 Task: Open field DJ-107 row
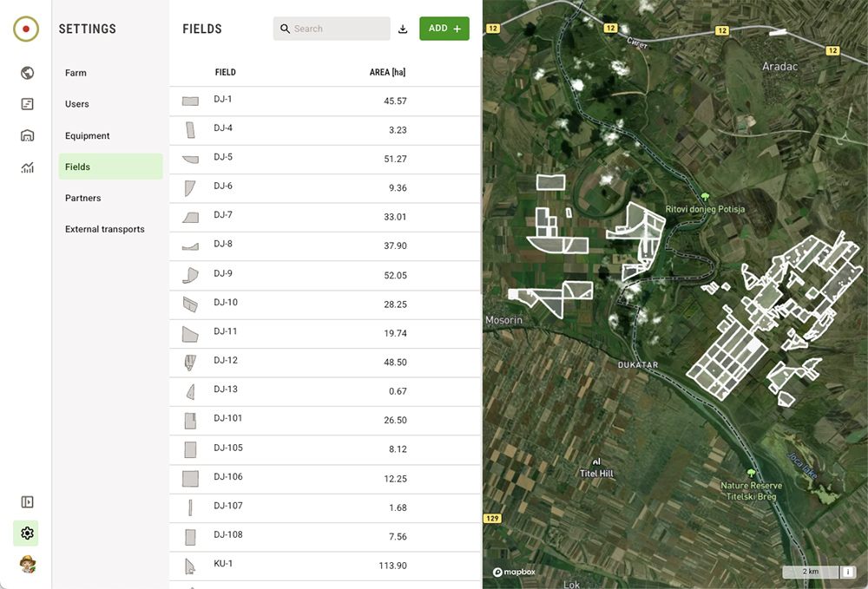325,507
